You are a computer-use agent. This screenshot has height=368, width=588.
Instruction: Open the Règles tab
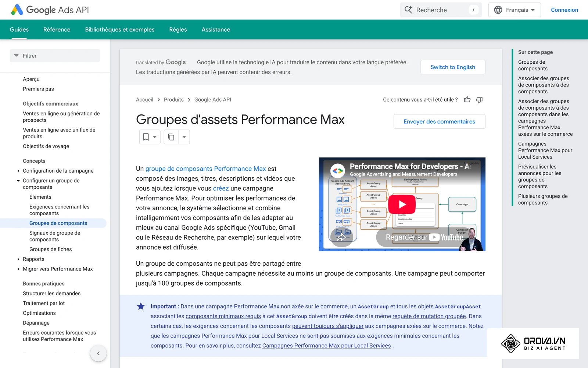[x=178, y=29]
